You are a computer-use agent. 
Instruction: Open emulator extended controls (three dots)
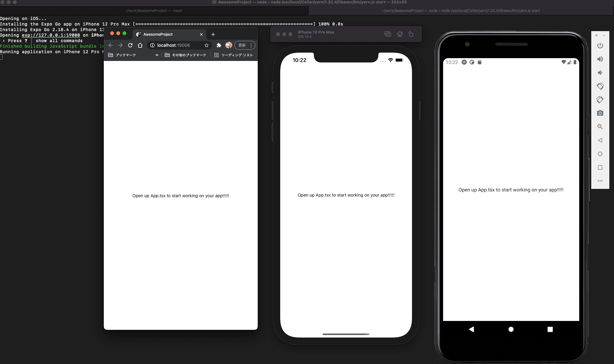click(x=600, y=181)
